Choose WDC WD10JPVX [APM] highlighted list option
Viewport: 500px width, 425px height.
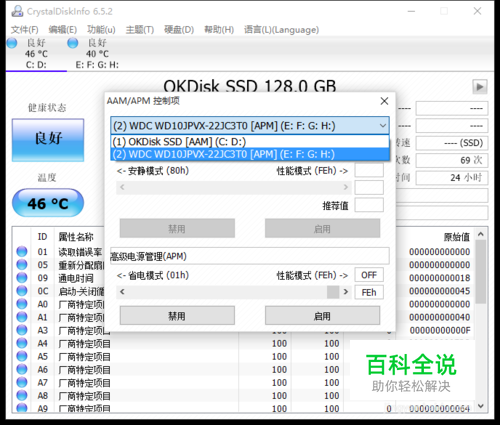[250, 154]
